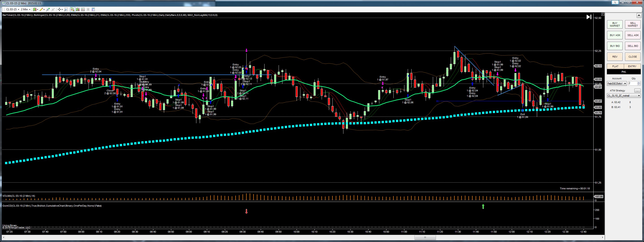Click the BUY ASK button
Image resolution: width=644 pixels, height=242 pixels.
pyautogui.click(x=615, y=35)
